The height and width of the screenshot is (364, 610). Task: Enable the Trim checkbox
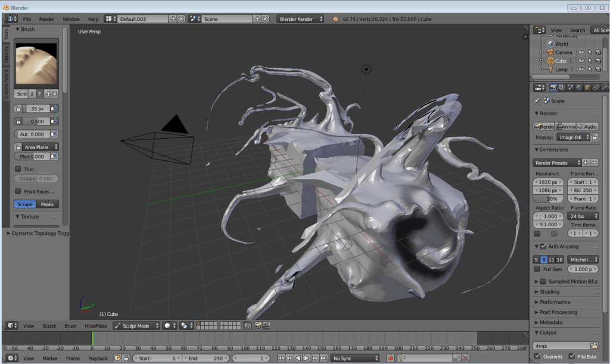[18, 169]
